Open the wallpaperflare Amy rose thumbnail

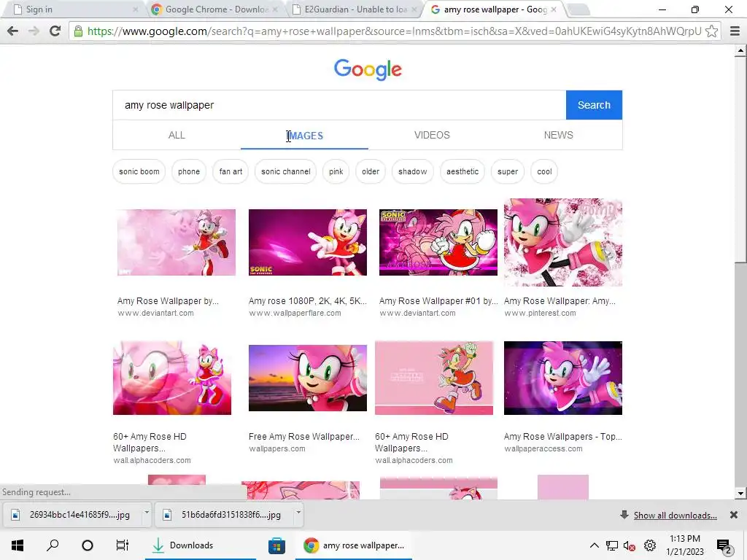[x=308, y=242]
